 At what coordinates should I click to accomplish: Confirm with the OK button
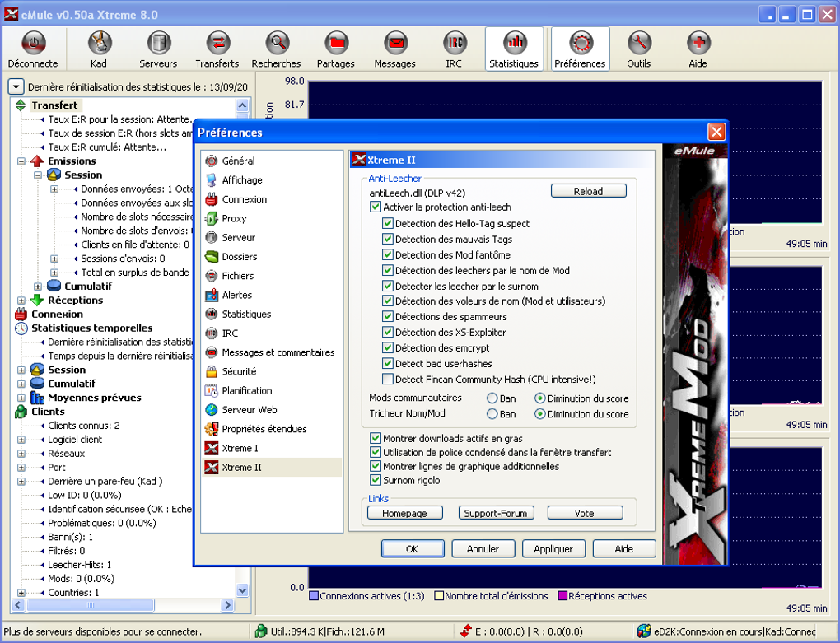[413, 549]
